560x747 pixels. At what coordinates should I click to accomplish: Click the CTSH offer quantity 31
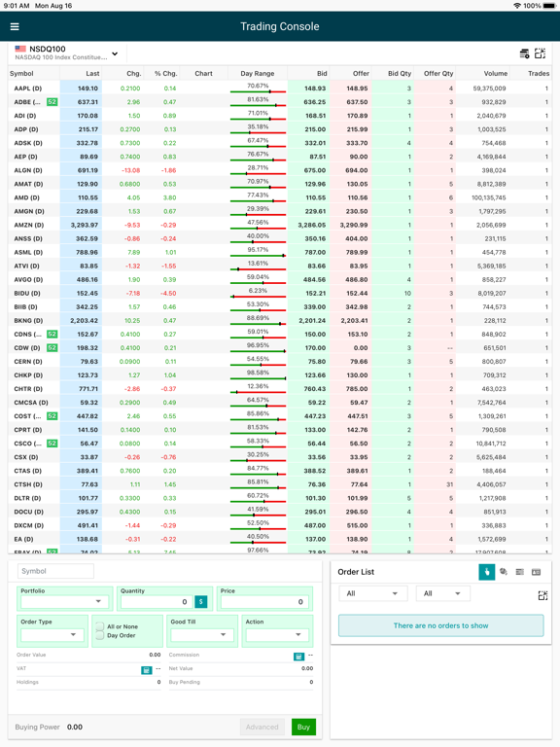click(x=449, y=484)
